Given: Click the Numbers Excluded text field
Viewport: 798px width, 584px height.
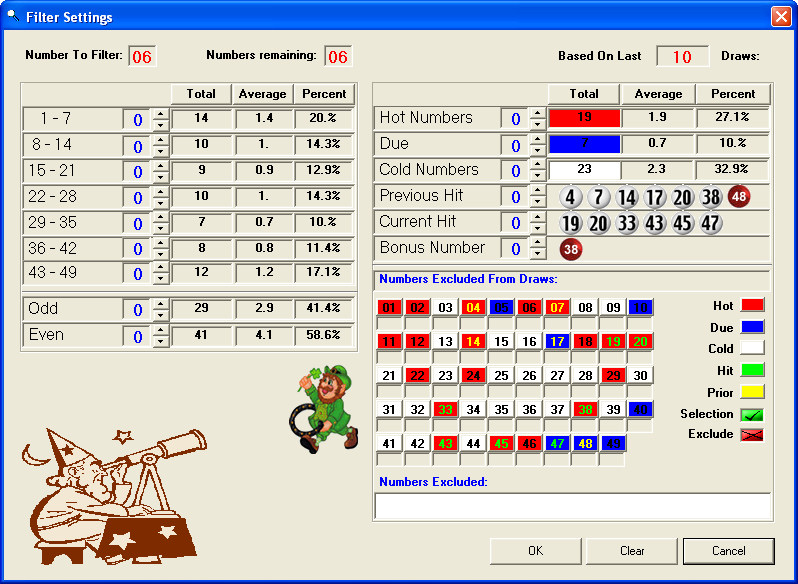Looking at the screenshot, I should [573, 507].
